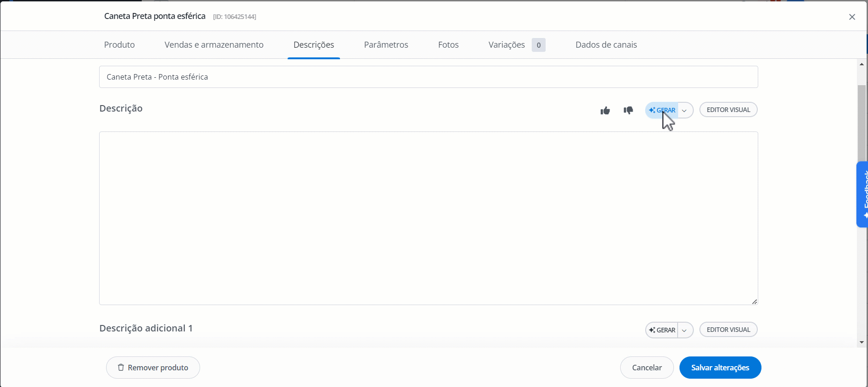Click the product name input field
Viewport: 868px width, 387px height.
[428, 77]
